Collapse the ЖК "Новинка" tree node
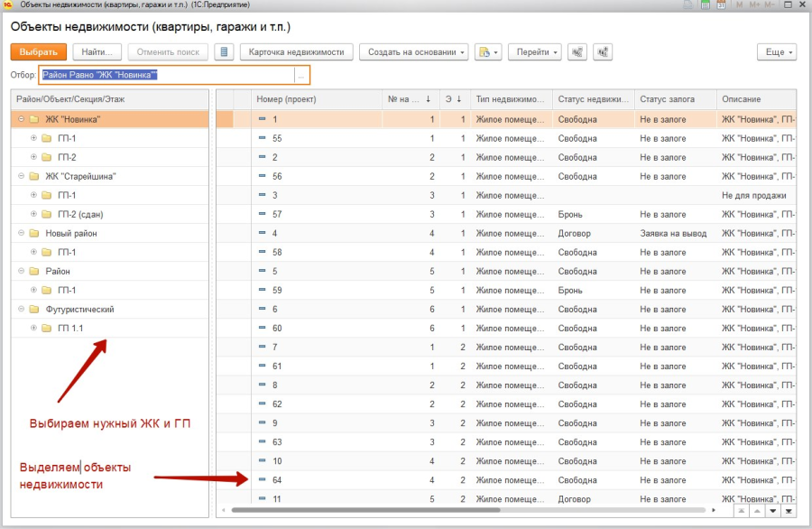Image resolution: width=812 pixels, height=529 pixels. pyautogui.click(x=21, y=119)
